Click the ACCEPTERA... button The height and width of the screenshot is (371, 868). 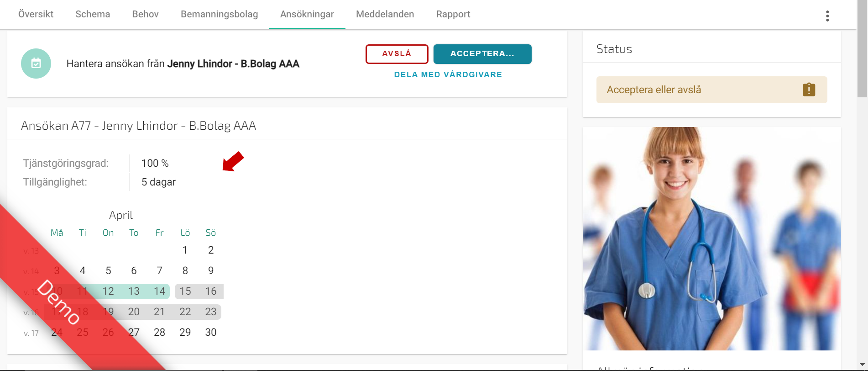pos(482,54)
